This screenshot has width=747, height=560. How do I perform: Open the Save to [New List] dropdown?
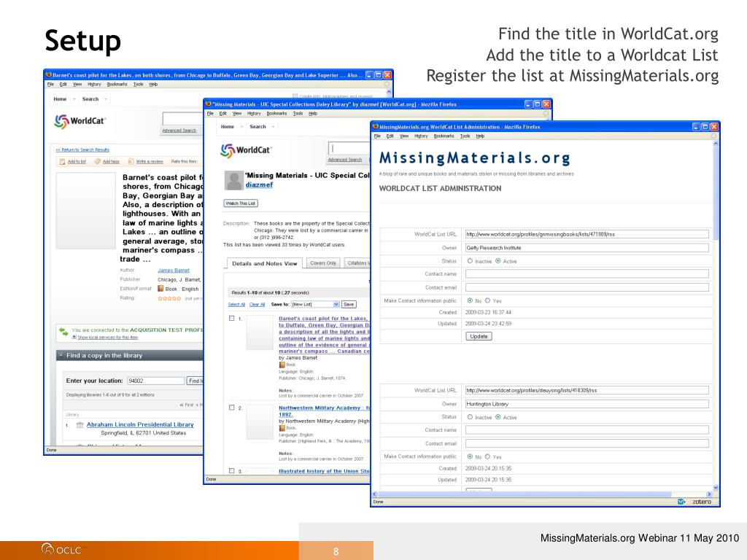315,304
